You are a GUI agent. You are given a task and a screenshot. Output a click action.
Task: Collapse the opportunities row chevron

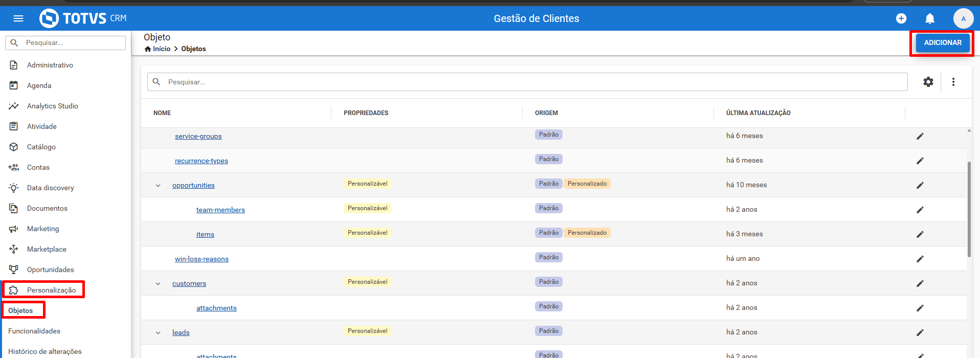(158, 186)
